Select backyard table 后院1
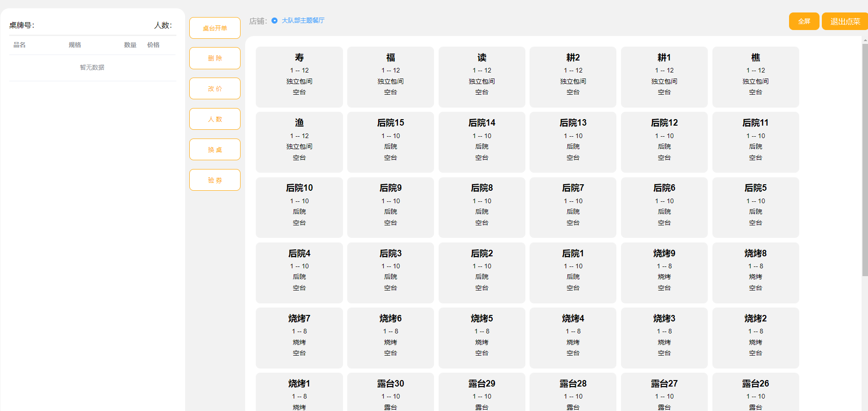 coord(573,272)
